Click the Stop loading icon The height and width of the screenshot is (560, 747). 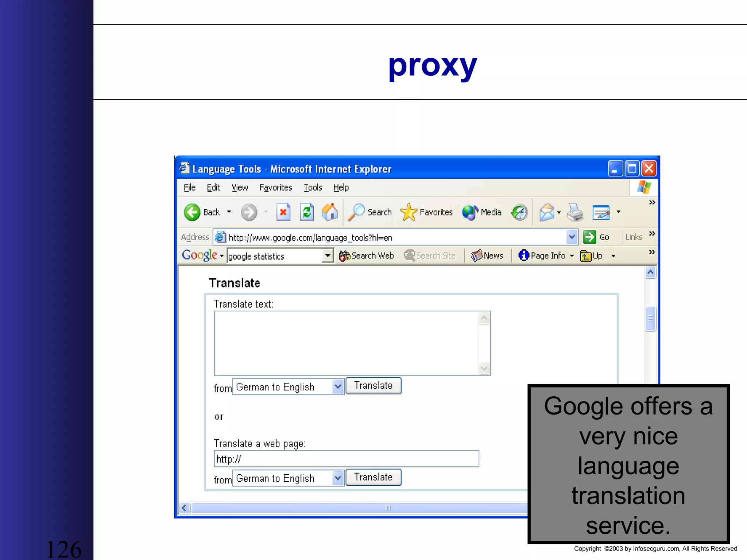click(283, 212)
